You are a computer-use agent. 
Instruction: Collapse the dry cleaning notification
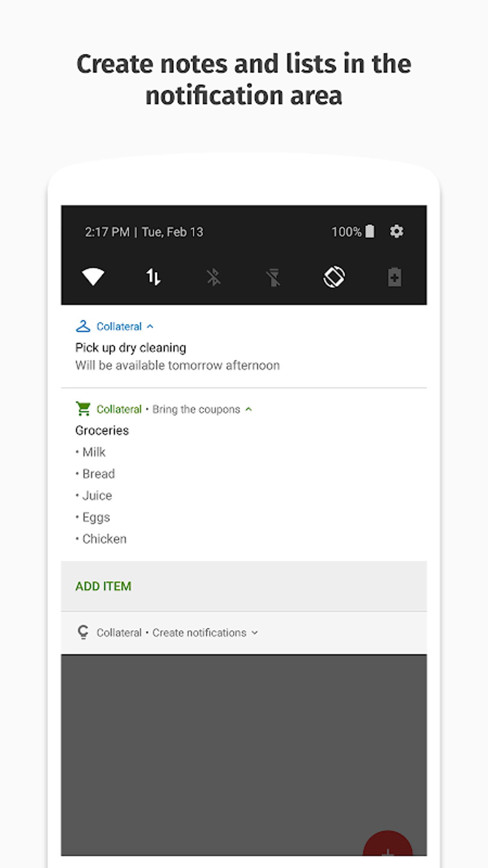[x=150, y=327]
